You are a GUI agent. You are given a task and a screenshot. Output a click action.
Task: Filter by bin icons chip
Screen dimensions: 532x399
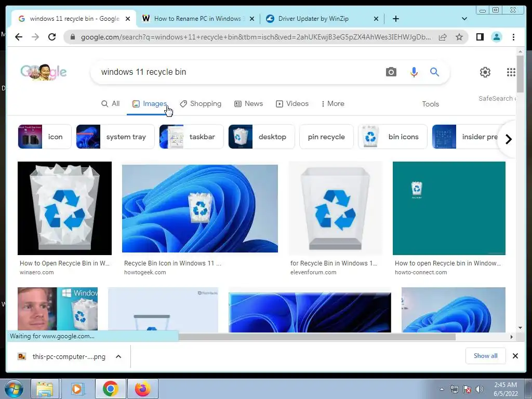393,137
